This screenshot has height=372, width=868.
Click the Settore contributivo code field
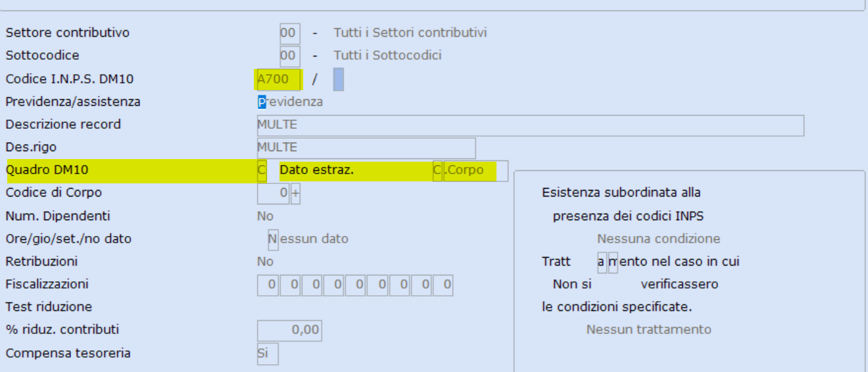[289, 33]
